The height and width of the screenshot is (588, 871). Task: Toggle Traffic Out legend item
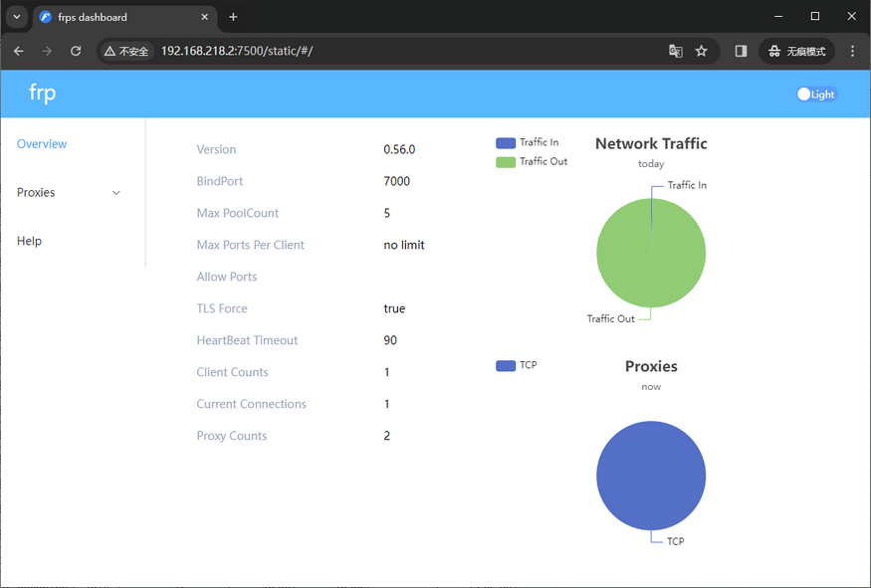coord(532,161)
